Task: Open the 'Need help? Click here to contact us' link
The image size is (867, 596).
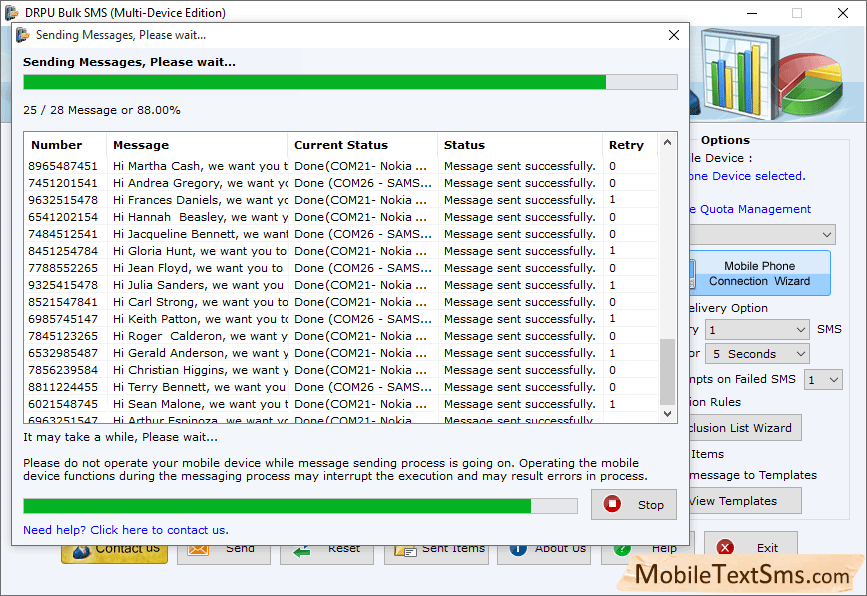Action: (126, 530)
